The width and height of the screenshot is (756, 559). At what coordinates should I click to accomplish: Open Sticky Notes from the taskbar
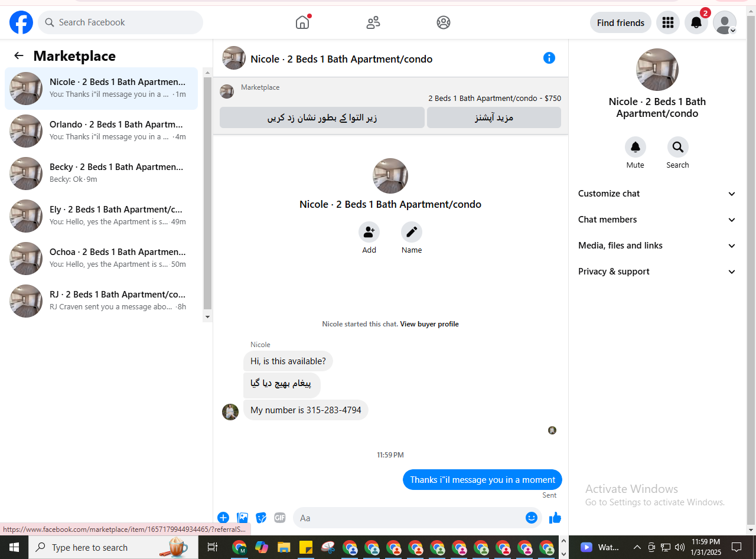(x=305, y=547)
